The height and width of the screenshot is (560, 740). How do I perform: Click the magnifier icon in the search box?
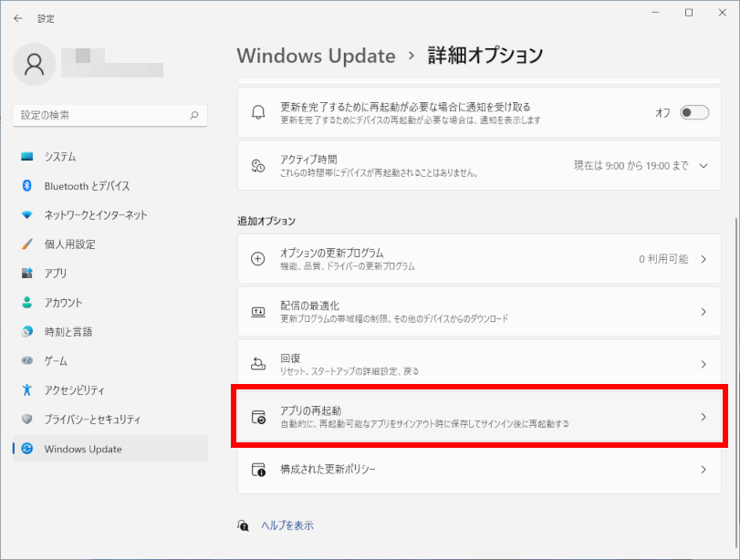pos(193,116)
